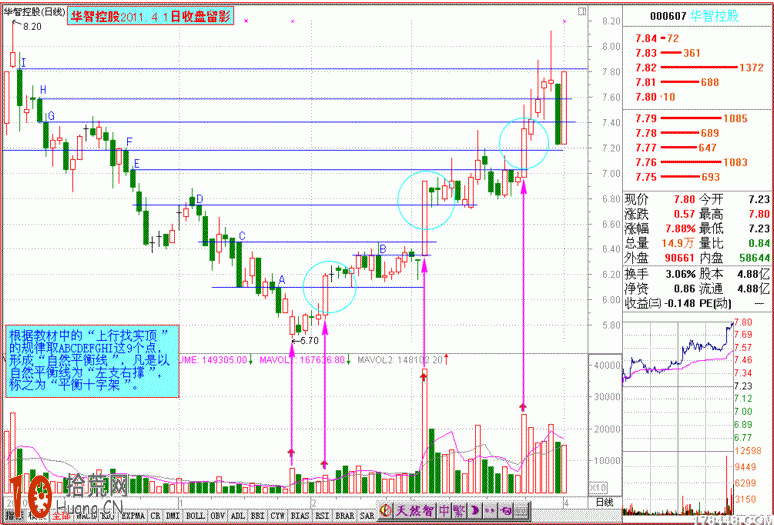Click the X10 volume scale label
774x525 pixels.
point(598,488)
